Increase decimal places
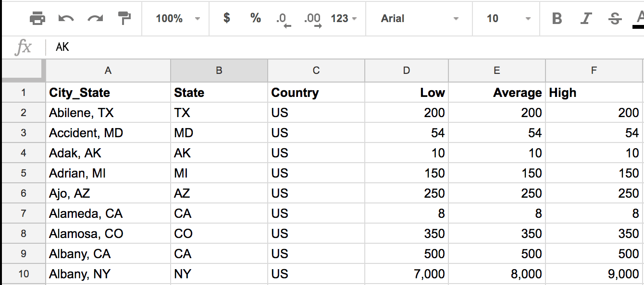Viewport: 644px width, 285px height. coord(312,19)
